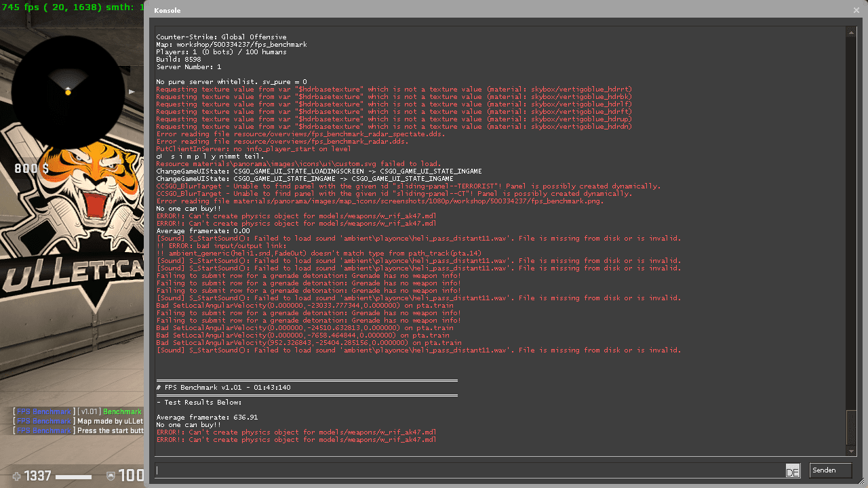This screenshot has width=868, height=488.
Task: Click the skybox/vertigoblue_hdrup error line
Action: coord(394,119)
